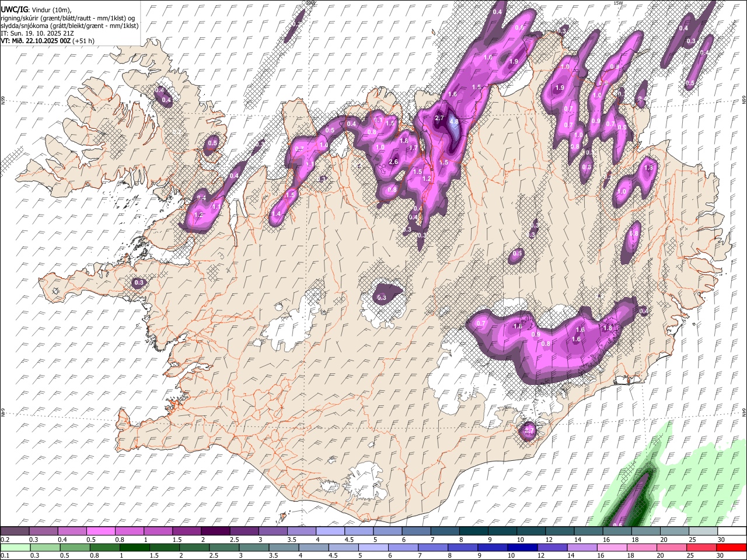Choose the purple 12 rain legend swatch
The width and height of the screenshot is (747, 560).
(x=552, y=547)
